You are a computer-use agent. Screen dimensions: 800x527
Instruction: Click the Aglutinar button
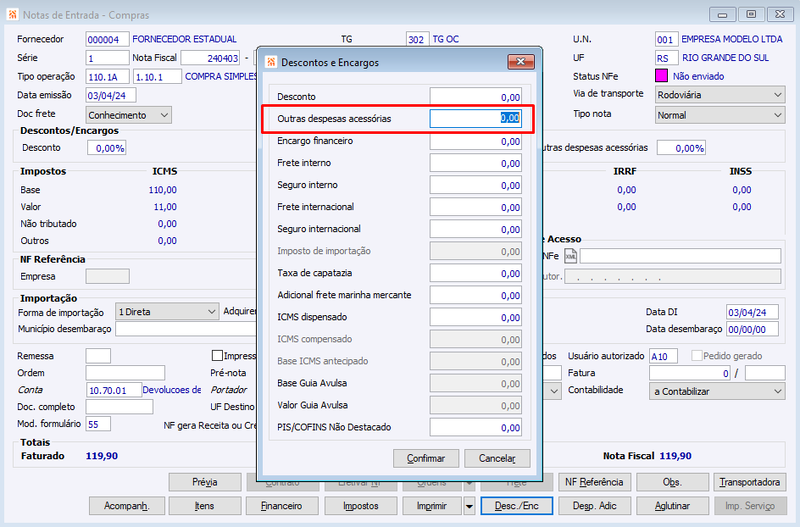click(672, 506)
